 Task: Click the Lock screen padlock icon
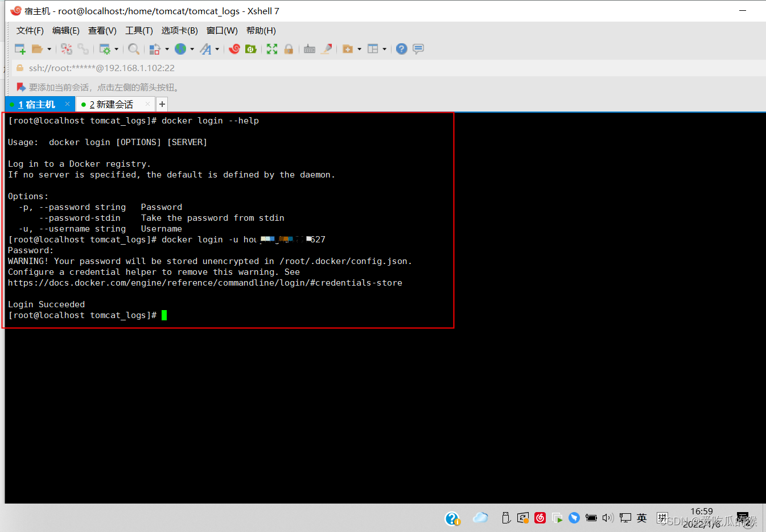289,49
